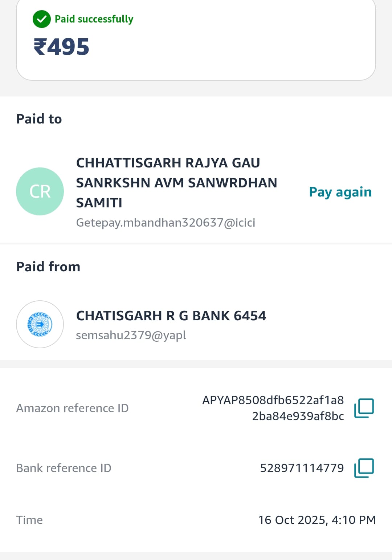Click the Pay again link
The width and height of the screenshot is (392, 560).
[x=340, y=192]
